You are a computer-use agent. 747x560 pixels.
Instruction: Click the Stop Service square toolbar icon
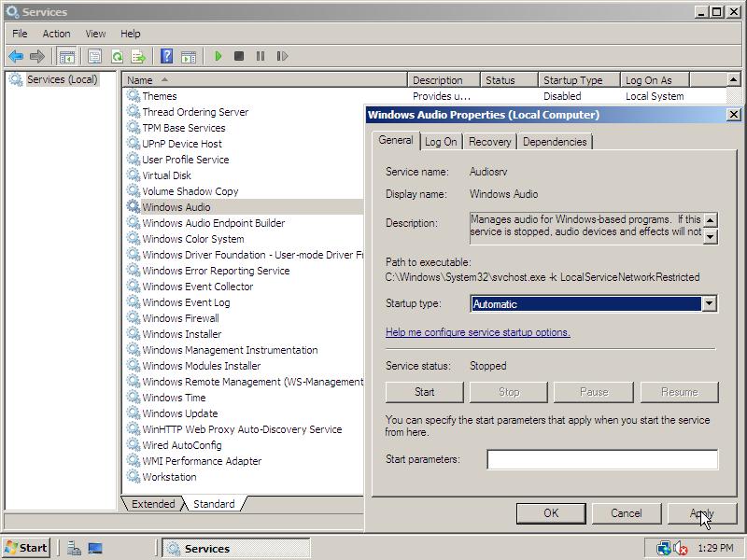coord(239,56)
